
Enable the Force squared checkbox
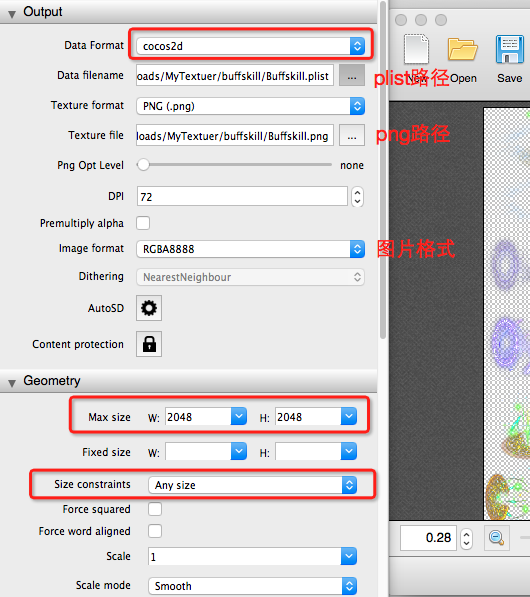point(155,509)
